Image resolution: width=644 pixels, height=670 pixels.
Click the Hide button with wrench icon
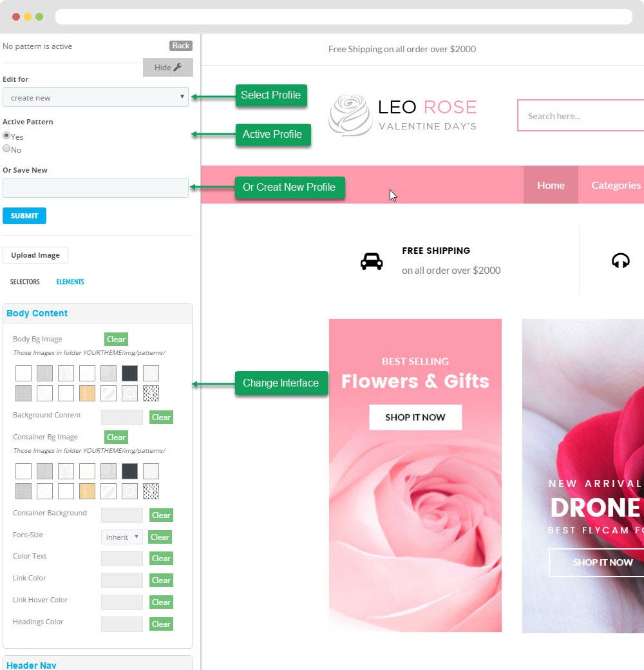tap(167, 67)
